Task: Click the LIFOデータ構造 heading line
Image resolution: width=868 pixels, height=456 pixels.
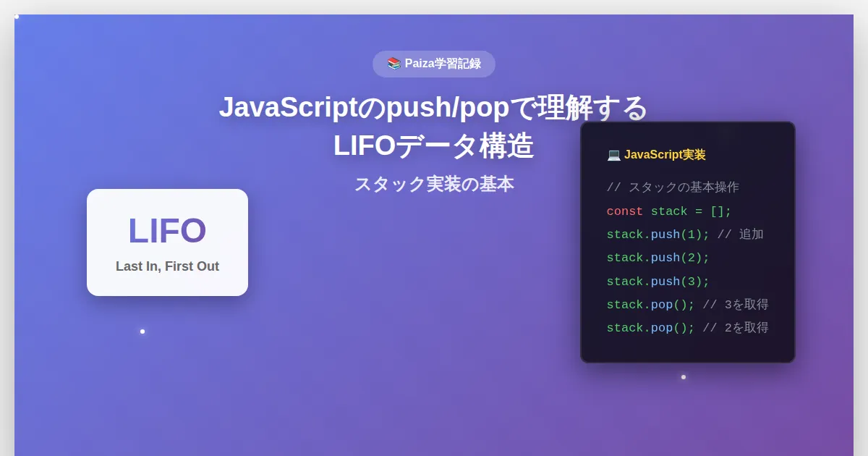Action: point(433,146)
